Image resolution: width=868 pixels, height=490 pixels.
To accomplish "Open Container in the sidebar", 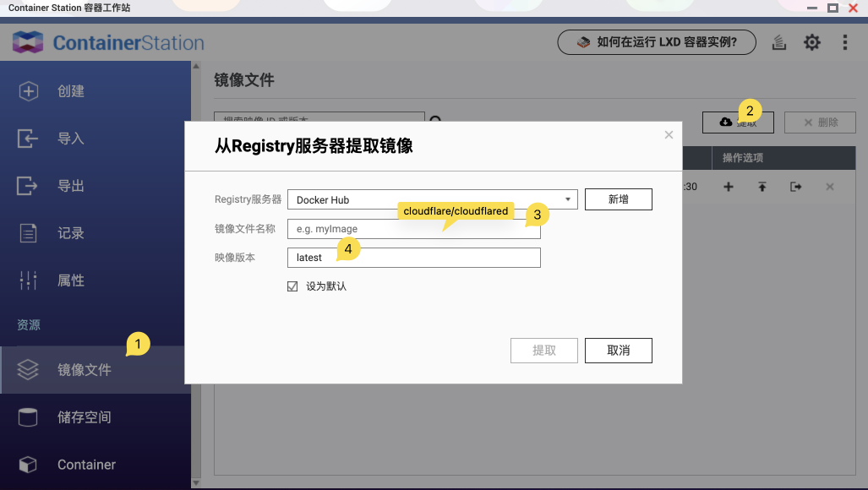I will pos(96,465).
